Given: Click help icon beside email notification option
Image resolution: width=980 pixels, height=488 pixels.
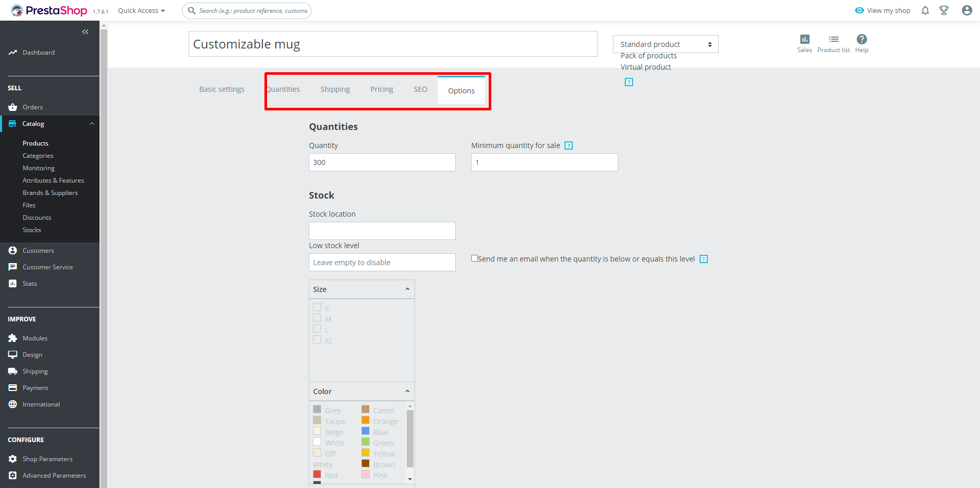Looking at the screenshot, I should click(x=704, y=259).
